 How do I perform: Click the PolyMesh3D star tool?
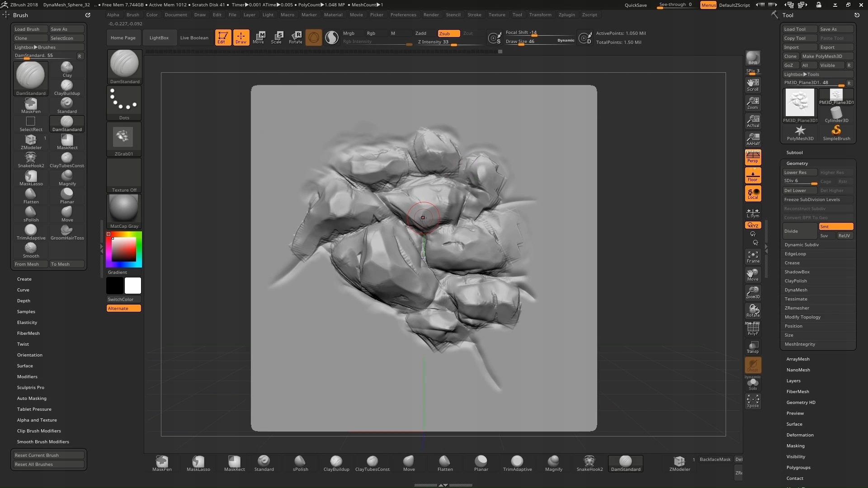pyautogui.click(x=800, y=133)
